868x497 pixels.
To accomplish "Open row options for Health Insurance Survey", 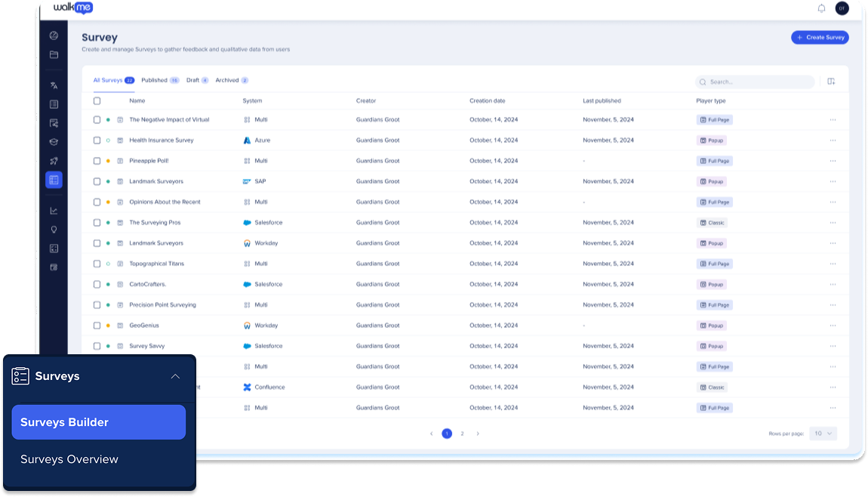I will point(833,140).
